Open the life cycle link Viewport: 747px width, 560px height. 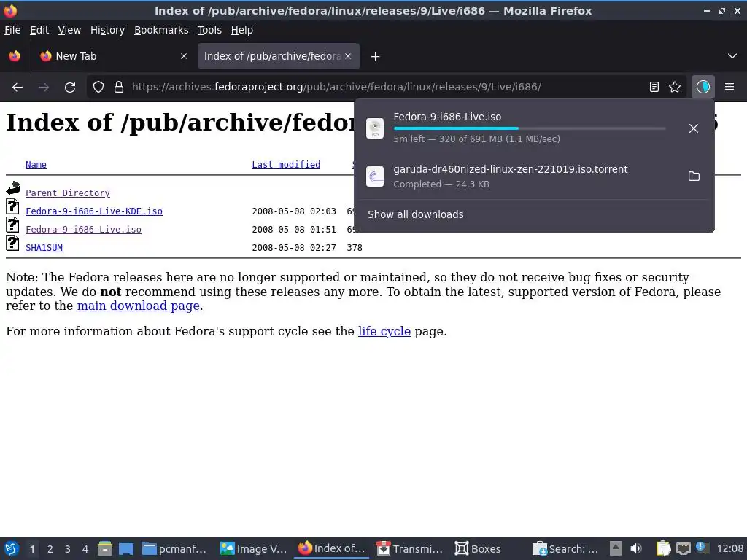(x=384, y=331)
